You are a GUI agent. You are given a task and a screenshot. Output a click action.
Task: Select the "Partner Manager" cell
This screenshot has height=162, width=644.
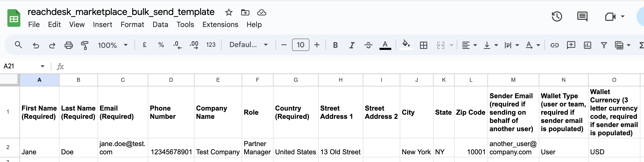[257, 148]
